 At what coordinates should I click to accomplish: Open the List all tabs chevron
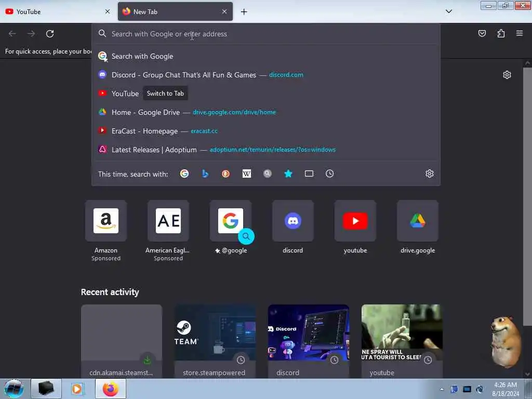click(449, 11)
